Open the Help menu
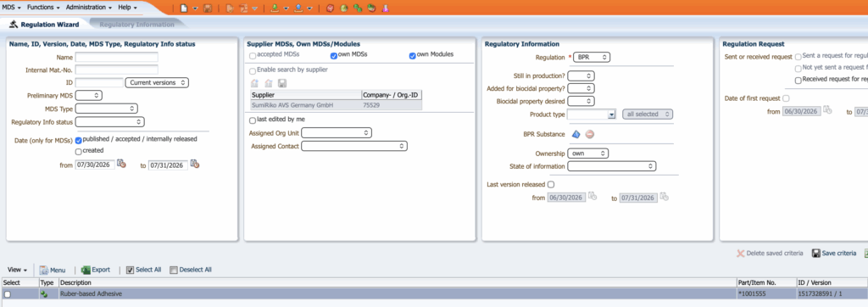 (x=127, y=7)
